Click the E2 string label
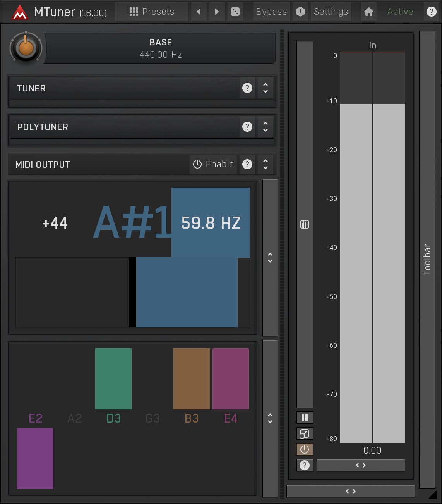Viewport: 442px width, 504px height. 36,418
